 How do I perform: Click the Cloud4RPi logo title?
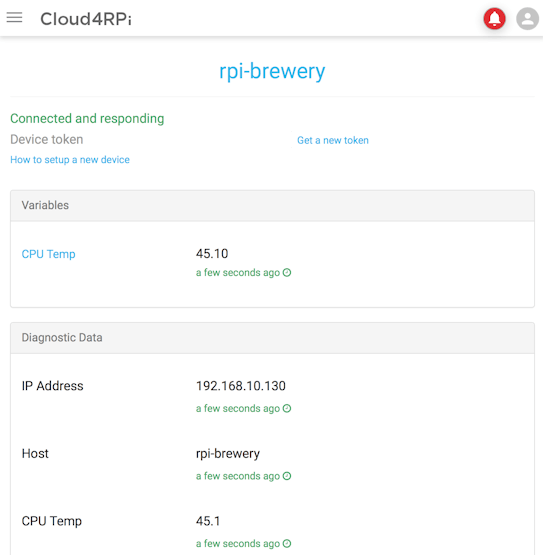click(86, 19)
